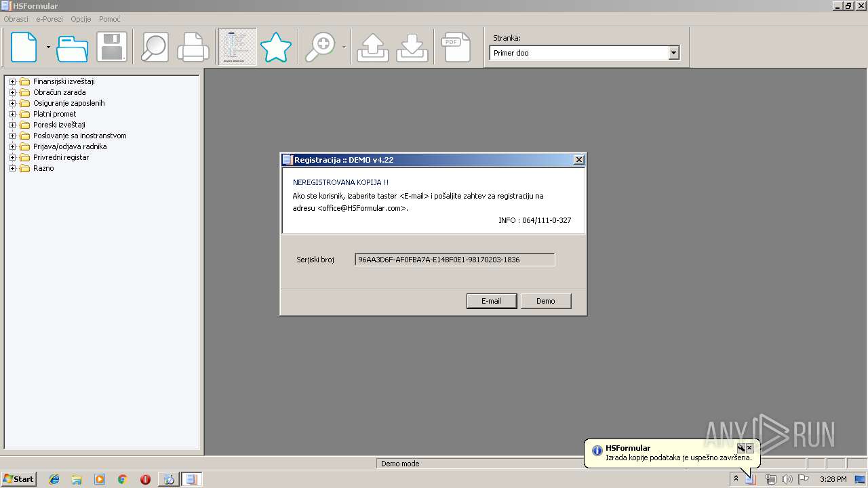Click the PDF export icon
This screenshot has width=868, height=488.
(456, 47)
